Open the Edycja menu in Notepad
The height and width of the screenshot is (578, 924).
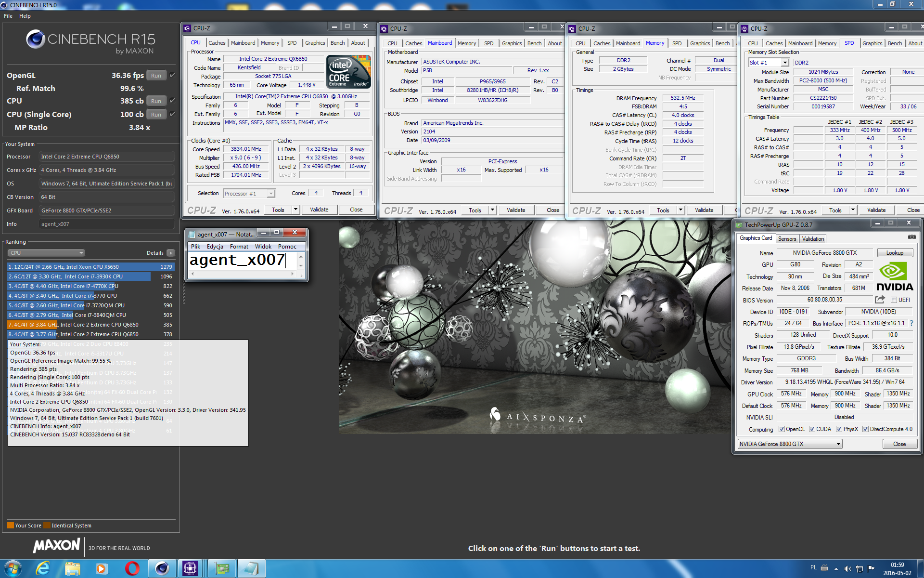pyautogui.click(x=215, y=247)
